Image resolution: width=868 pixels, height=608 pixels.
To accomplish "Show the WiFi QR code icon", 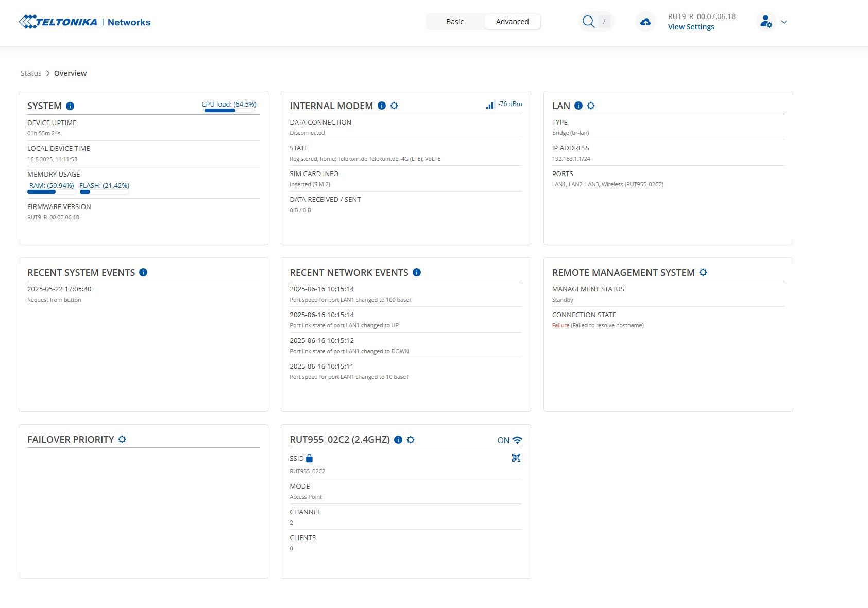I will tap(516, 458).
